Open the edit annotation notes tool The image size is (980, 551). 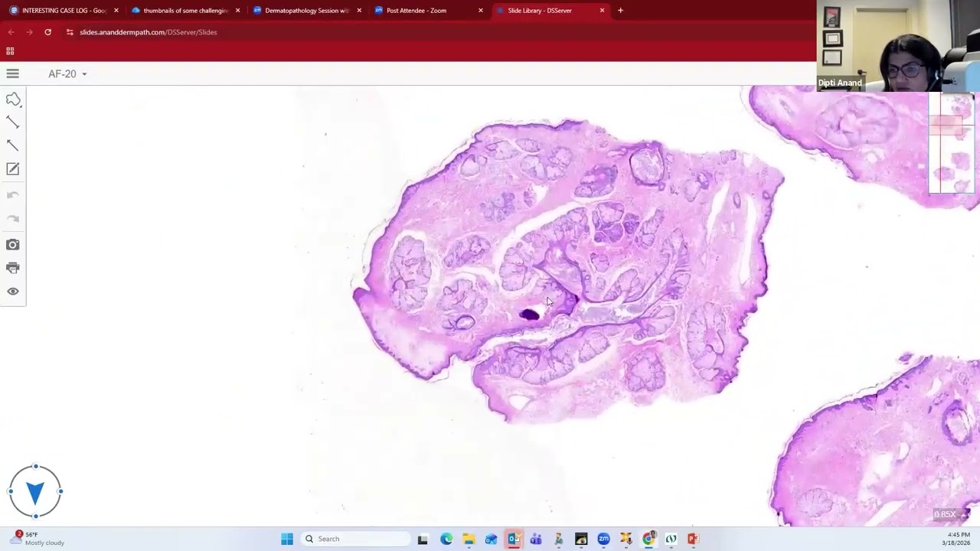13,169
